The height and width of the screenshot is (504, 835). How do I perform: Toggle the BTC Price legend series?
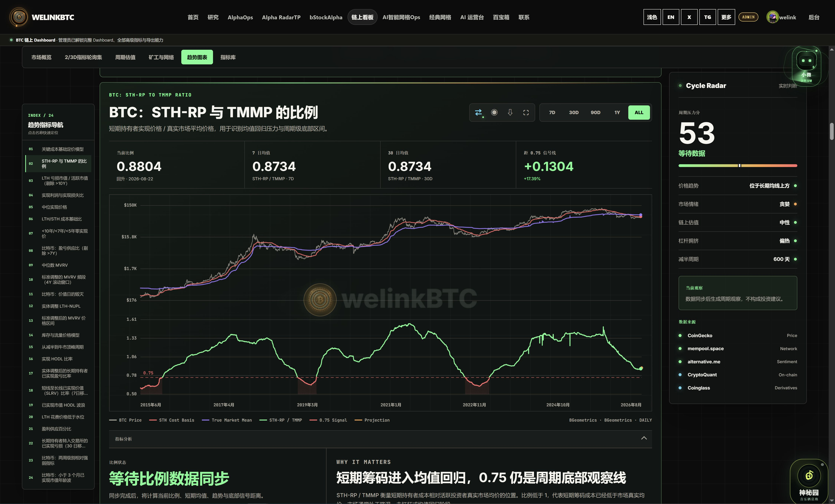[x=125, y=420]
